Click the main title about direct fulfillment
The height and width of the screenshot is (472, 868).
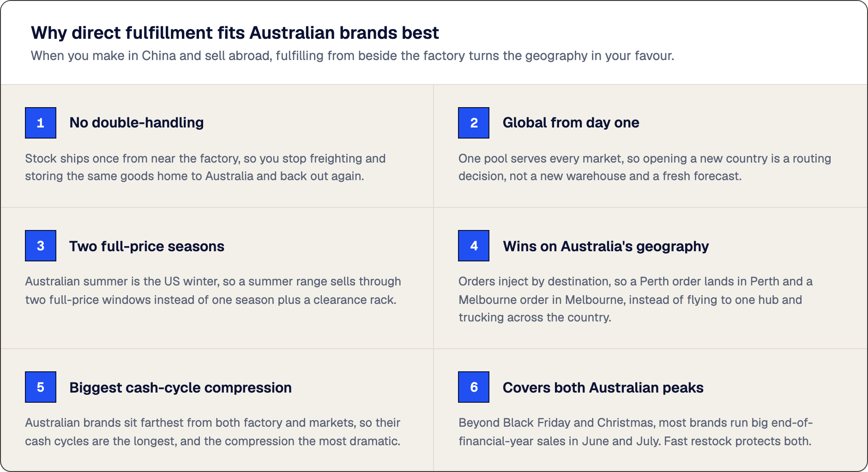click(x=235, y=33)
